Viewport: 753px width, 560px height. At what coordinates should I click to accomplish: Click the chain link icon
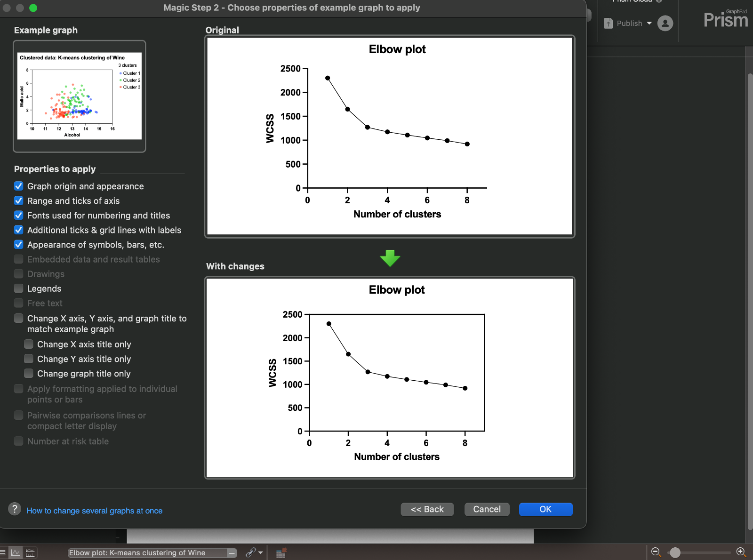251,552
